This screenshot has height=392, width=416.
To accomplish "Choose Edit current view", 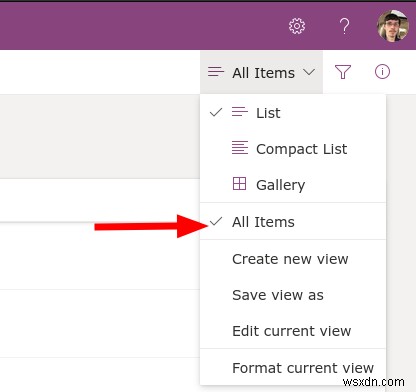I will pyautogui.click(x=293, y=331).
